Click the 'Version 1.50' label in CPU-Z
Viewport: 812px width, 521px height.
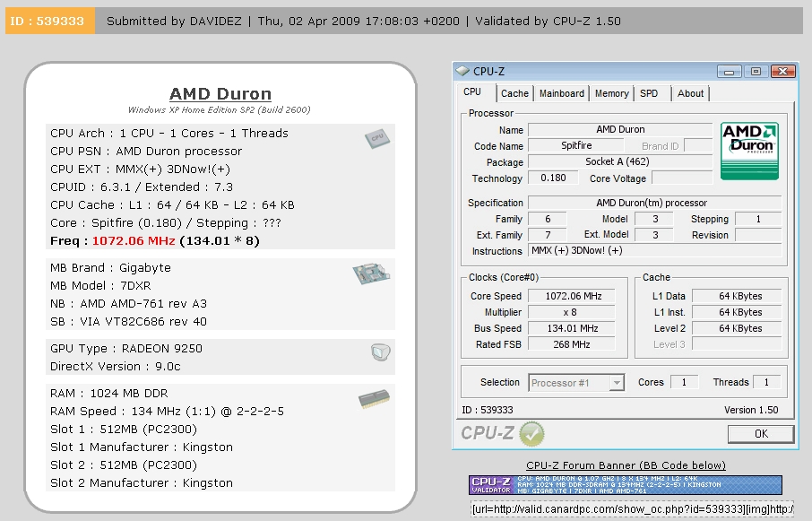751,410
